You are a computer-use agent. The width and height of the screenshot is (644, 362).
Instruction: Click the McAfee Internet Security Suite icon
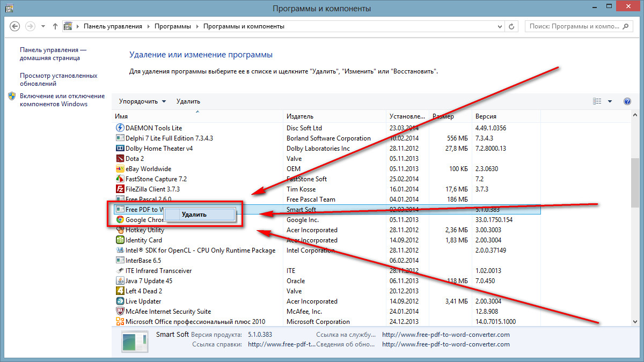click(x=120, y=312)
